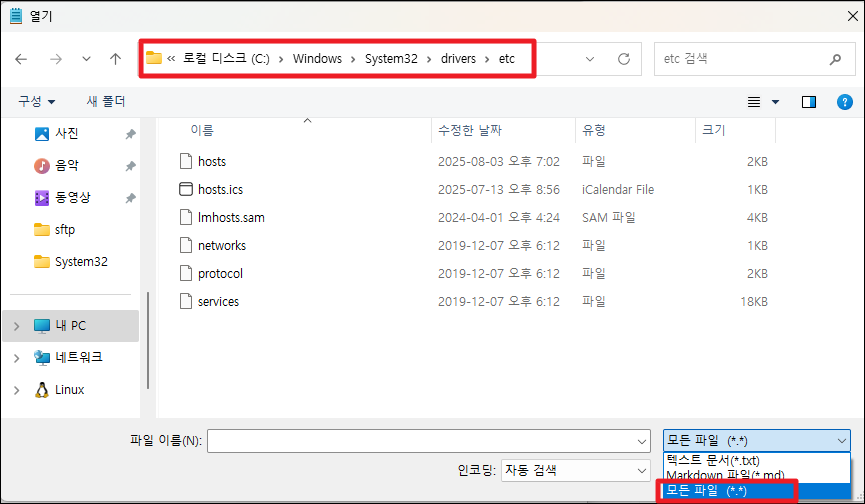Open the sftp folder in sidebar
The image size is (865, 504).
point(65,229)
